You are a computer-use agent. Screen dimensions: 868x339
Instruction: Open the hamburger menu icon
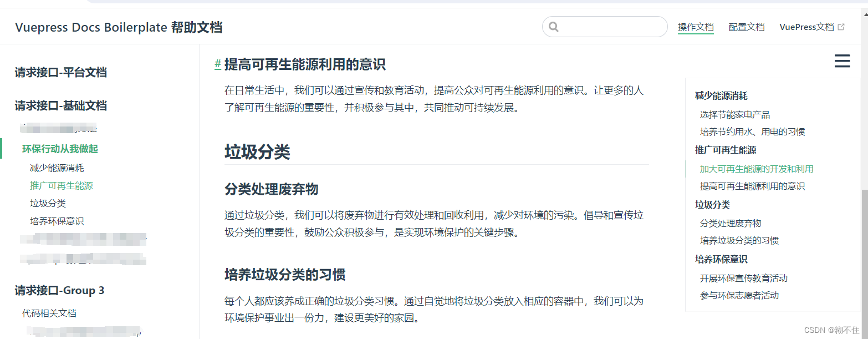pyautogui.click(x=842, y=61)
